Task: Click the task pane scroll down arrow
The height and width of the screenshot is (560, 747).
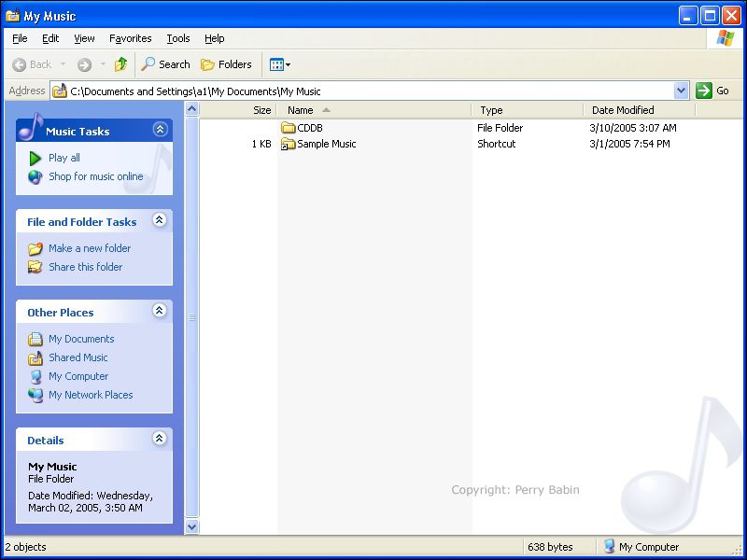Action: (x=191, y=526)
